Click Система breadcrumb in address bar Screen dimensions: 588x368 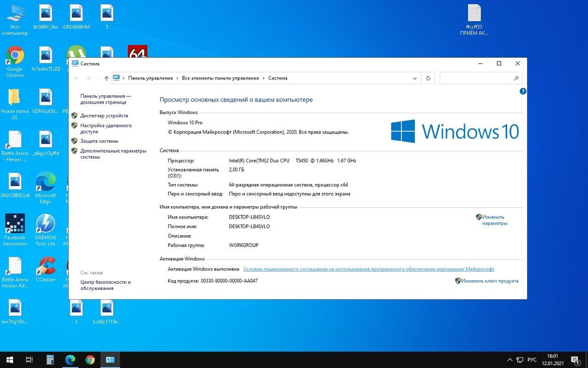coord(278,78)
